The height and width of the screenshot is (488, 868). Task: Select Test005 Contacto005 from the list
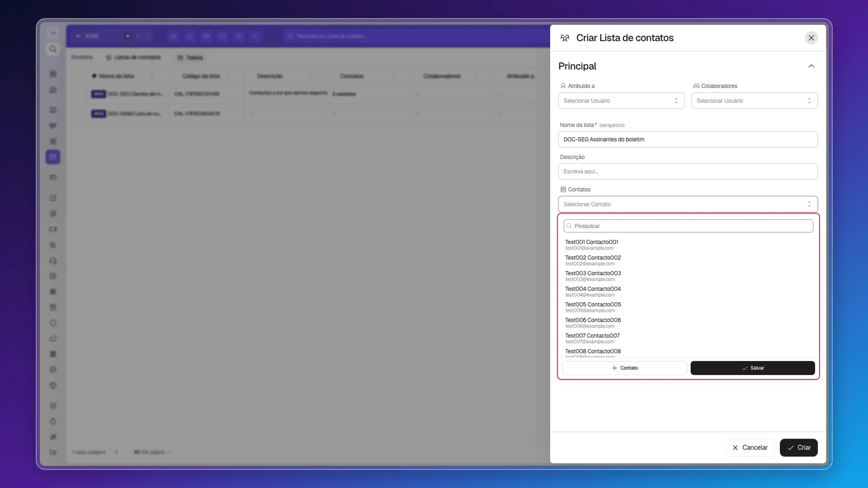coord(688,307)
